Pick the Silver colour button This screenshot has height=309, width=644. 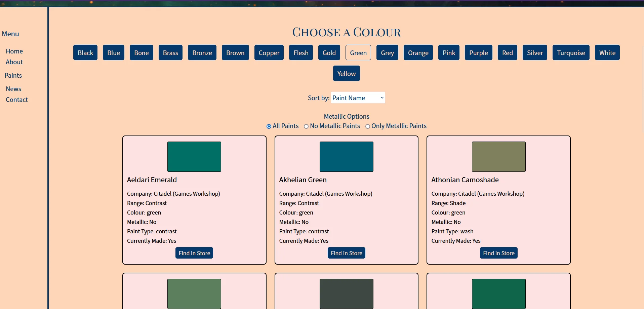(x=535, y=52)
